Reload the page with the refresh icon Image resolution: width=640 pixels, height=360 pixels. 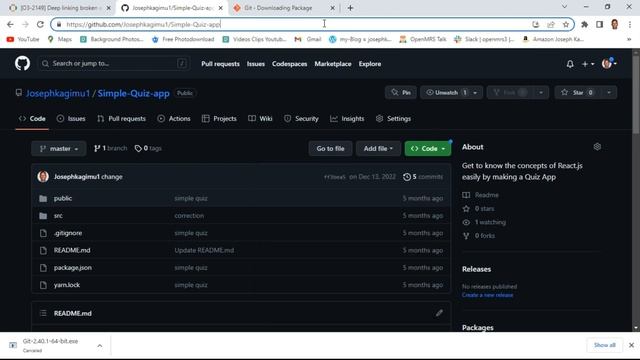pos(40,24)
